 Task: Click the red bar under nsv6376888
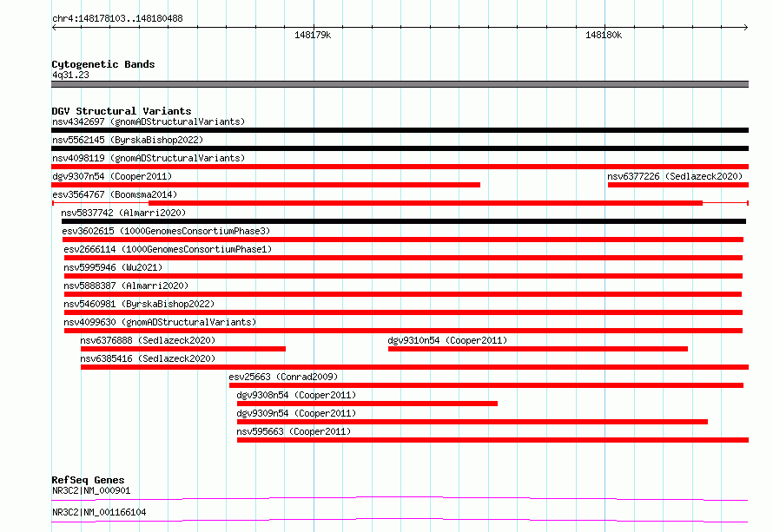click(x=183, y=349)
